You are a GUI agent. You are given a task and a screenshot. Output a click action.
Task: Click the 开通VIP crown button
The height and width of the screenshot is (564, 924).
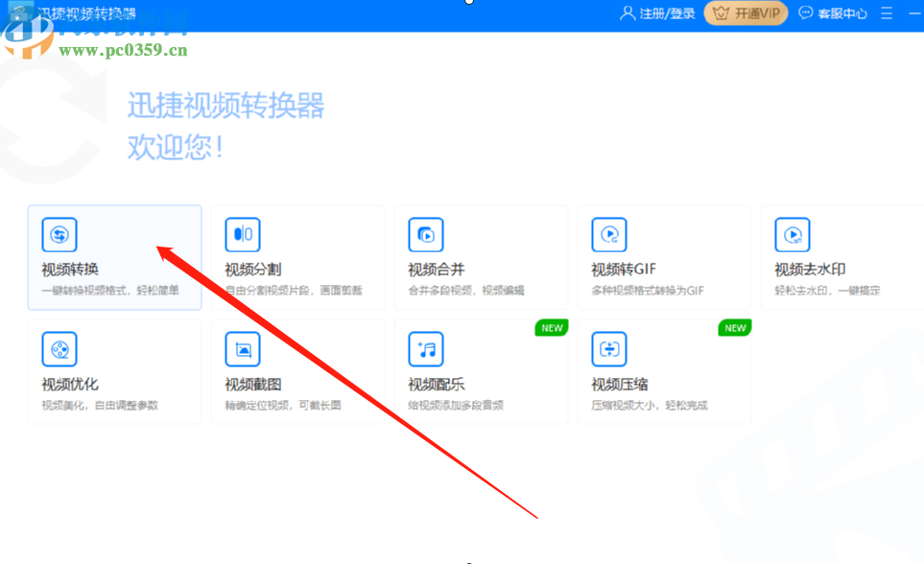746,13
